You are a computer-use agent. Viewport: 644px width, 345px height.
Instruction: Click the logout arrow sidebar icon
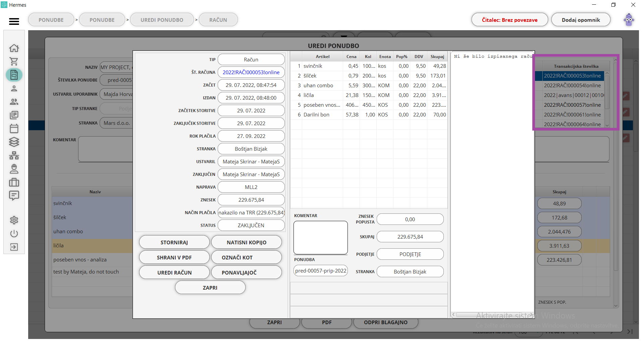click(14, 247)
